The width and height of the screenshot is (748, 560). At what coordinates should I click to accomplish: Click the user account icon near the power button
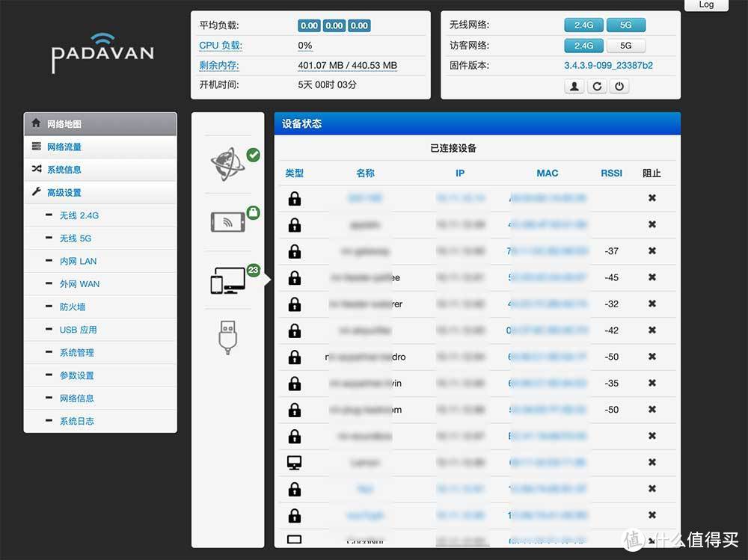point(574,86)
